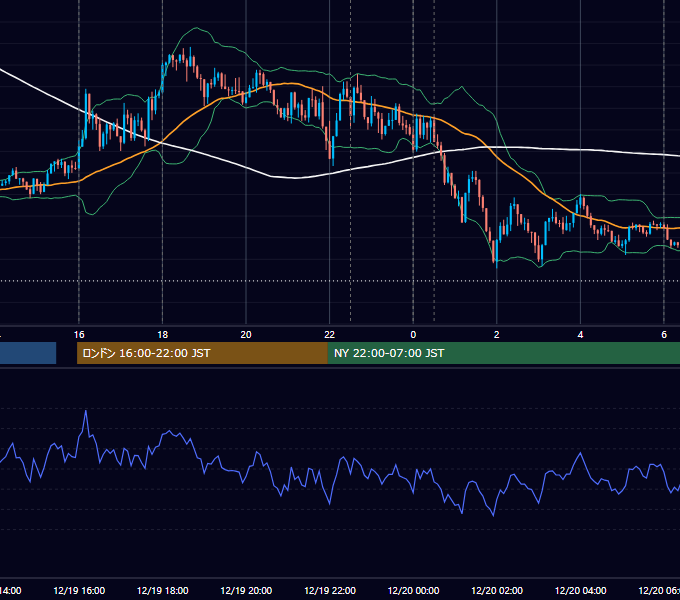Viewport: 680px width, 600px height.
Task: Click the 12/19 16:00 time label
Action: pos(79,590)
